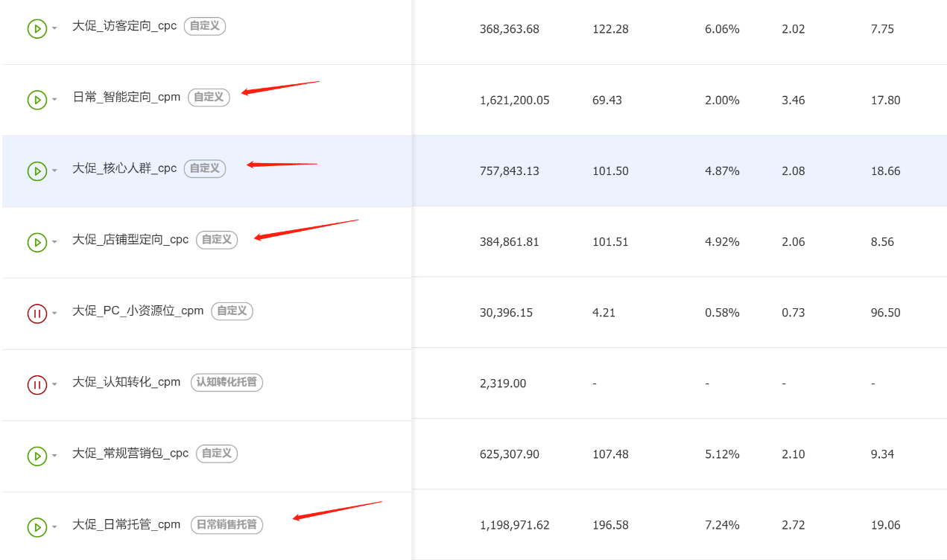This screenshot has height=560, width=947.
Task: Click the green play status icon for 日常_智能定向_cpm
Action: pos(37,100)
